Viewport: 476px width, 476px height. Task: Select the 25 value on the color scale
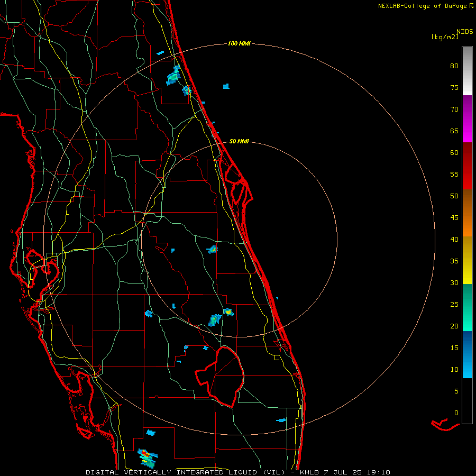(454, 304)
